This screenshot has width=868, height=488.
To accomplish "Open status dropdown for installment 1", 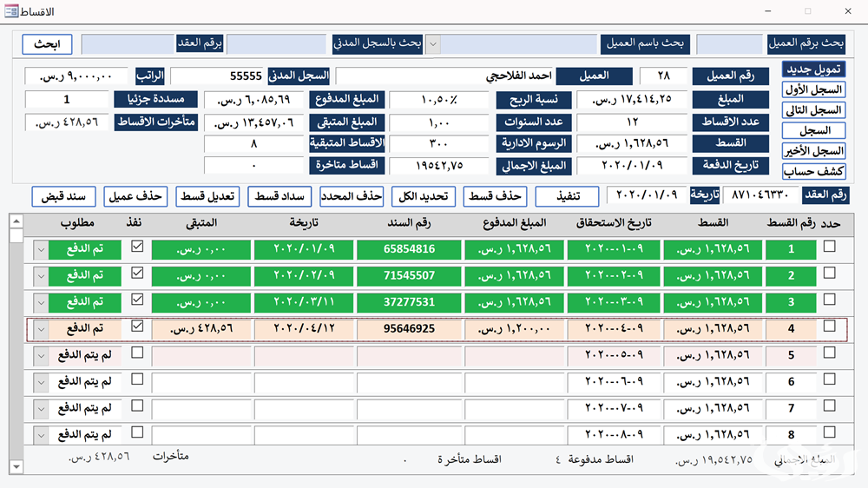I will 41,250.
